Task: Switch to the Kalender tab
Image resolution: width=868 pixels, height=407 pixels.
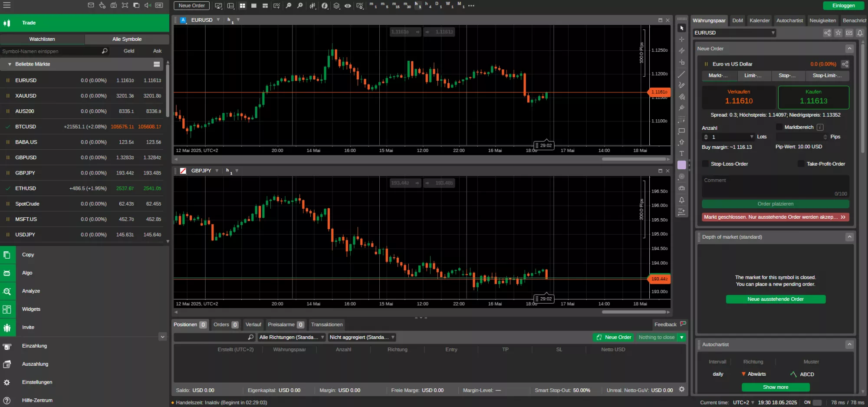Action: tap(759, 20)
